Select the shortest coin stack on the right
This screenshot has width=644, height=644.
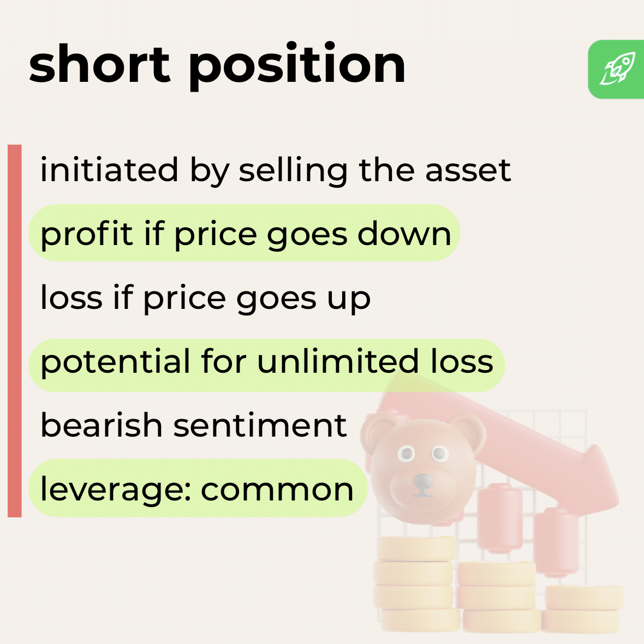point(583,608)
